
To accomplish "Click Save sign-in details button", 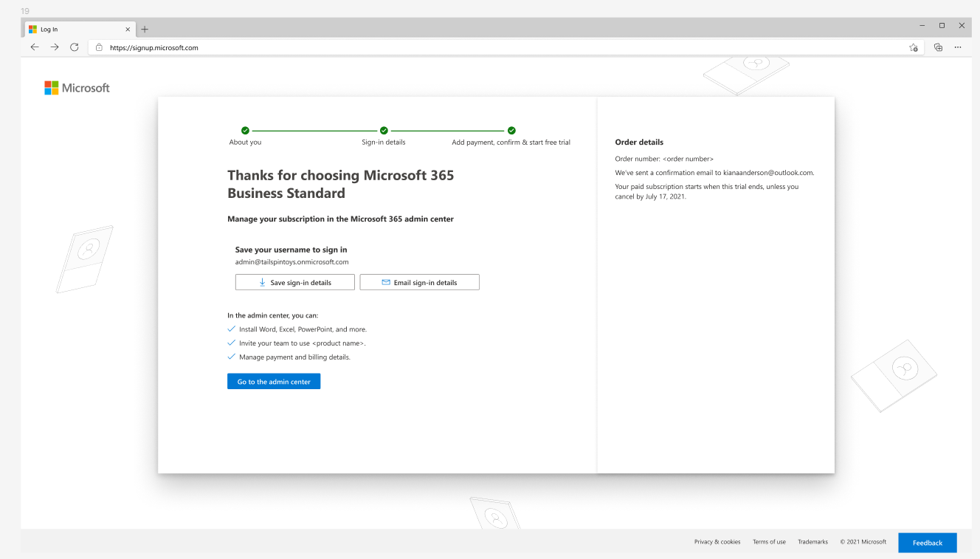I will click(x=295, y=282).
